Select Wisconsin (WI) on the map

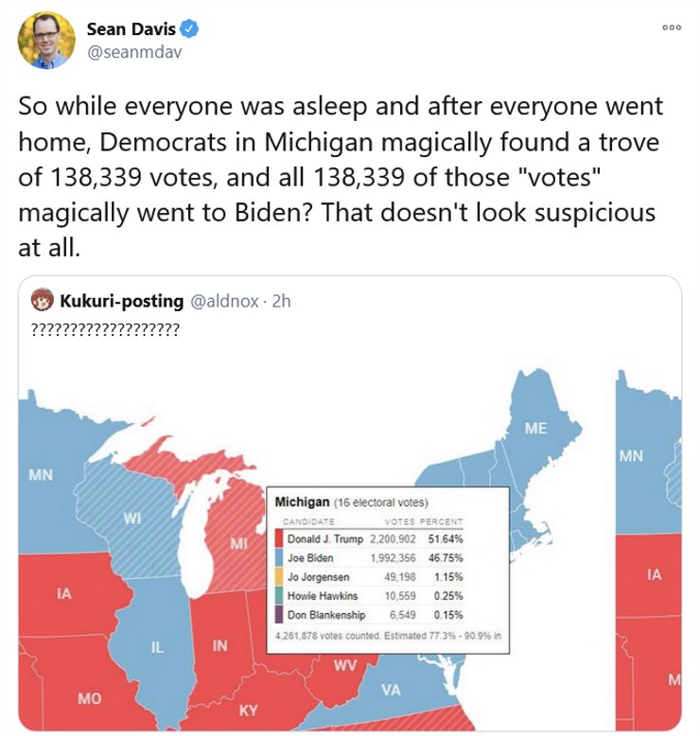131,518
